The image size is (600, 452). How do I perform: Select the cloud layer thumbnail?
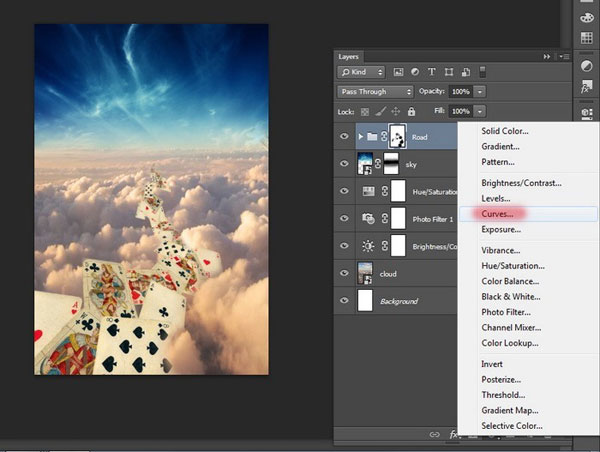pos(365,273)
